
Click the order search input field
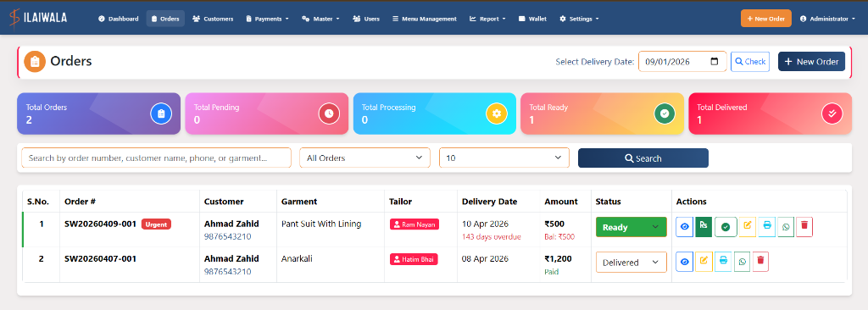(156, 158)
